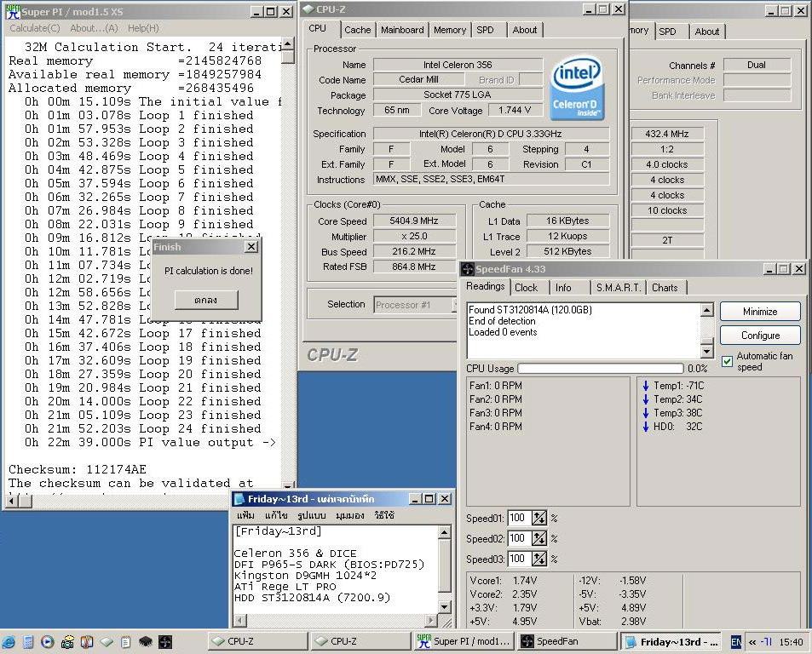
Task: Switch to SpeedFan Info tab
Action: 563,288
